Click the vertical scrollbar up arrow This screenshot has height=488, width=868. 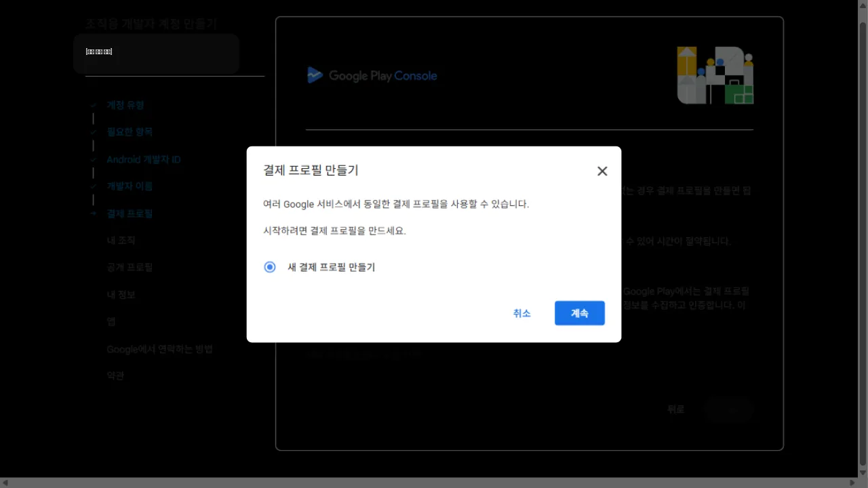[863, 5]
